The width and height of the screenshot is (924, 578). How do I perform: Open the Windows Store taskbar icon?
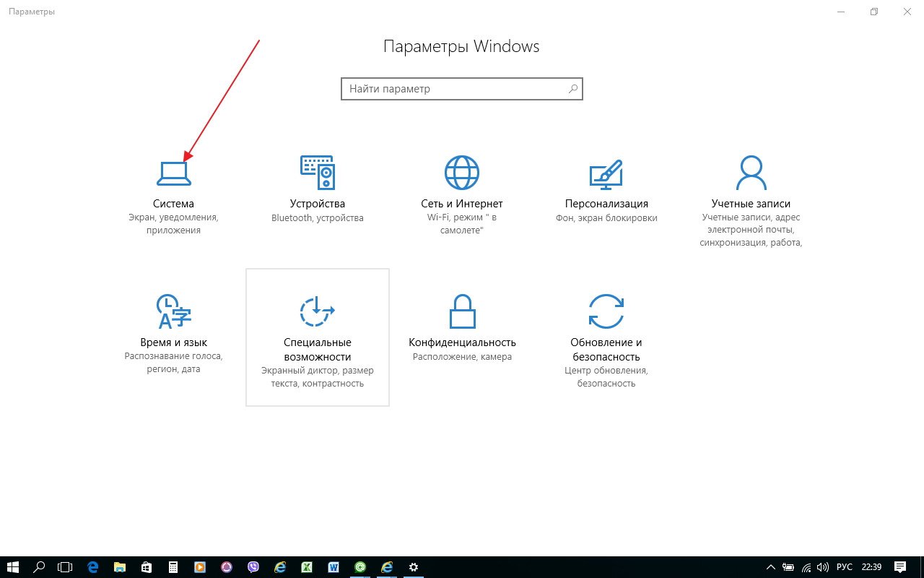tap(146, 567)
